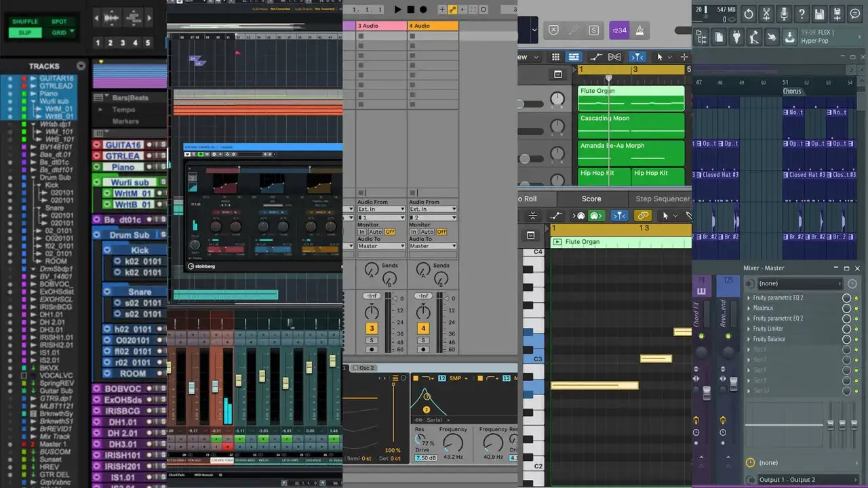
Task: Click the Flute Organ region in arrangement
Action: point(631,98)
